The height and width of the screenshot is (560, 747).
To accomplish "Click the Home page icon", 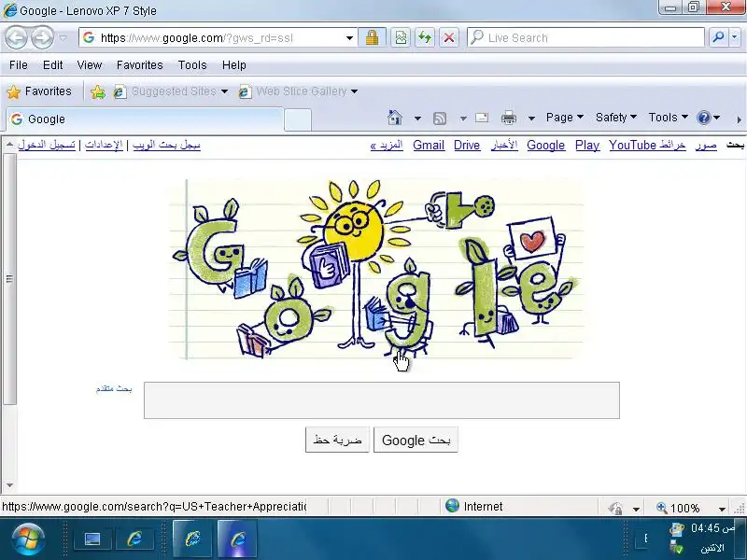I will point(395,118).
